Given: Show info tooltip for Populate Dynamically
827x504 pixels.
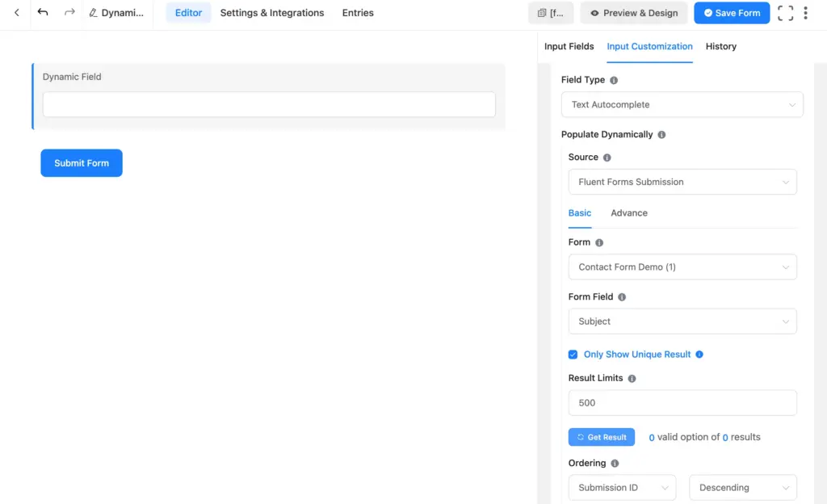Looking at the screenshot, I should (x=661, y=135).
